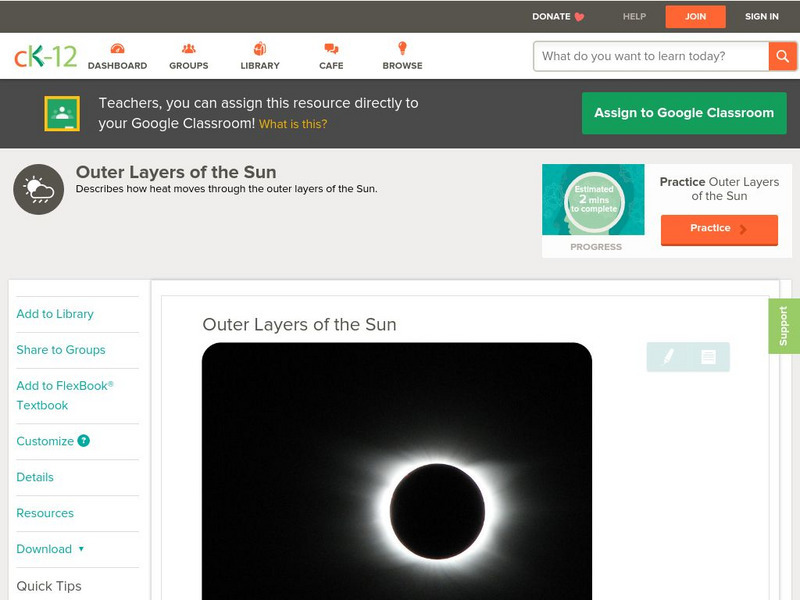Click the Google Classroom logo in the banner
This screenshot has width=800, height=600.
63,113
